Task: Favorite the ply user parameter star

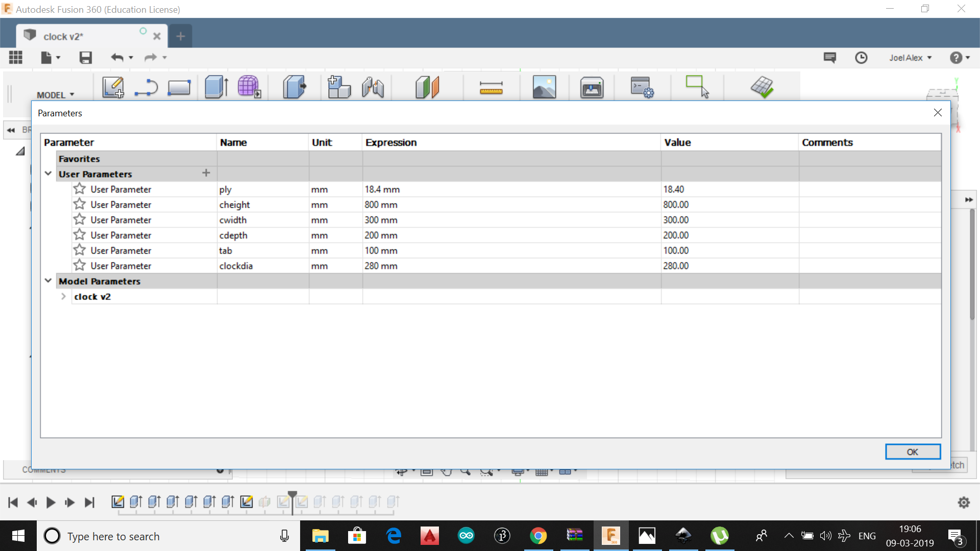Action: [79, 189]
